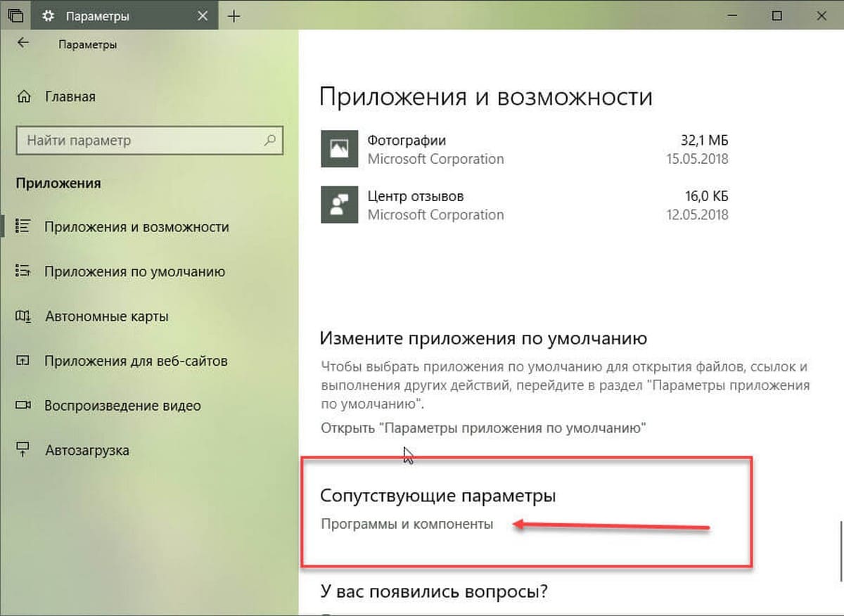Viewport: 844px width, 616px height.
Task: Click the Сопутствующие параметры heading
Action: click(438, 496)
